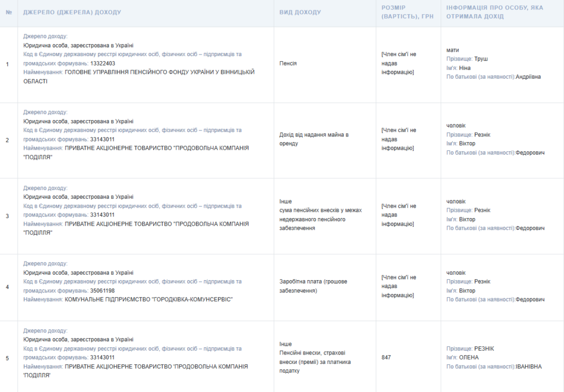Select registry code 35061198
The width and height of the screenshot is (564, 392).
tap(102, 291)
